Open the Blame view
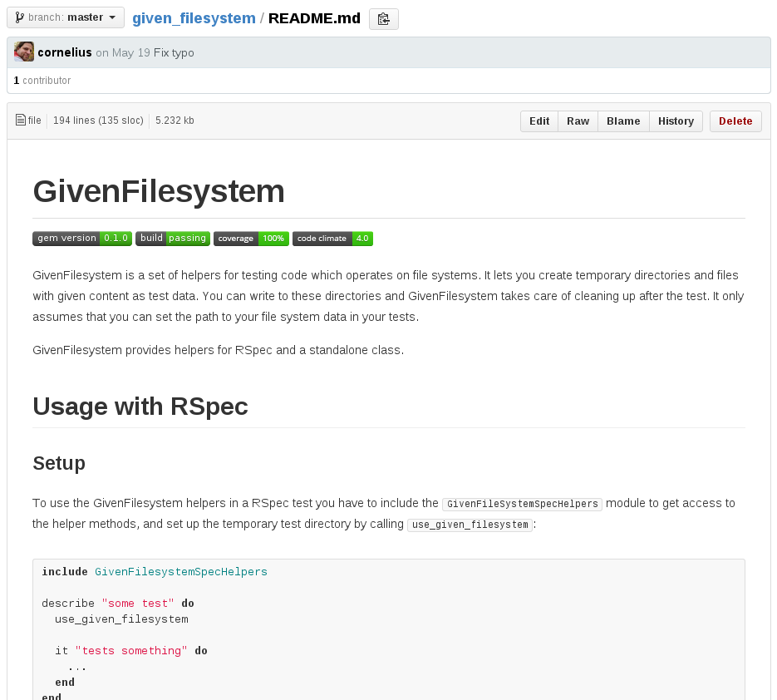 (623, 121)
